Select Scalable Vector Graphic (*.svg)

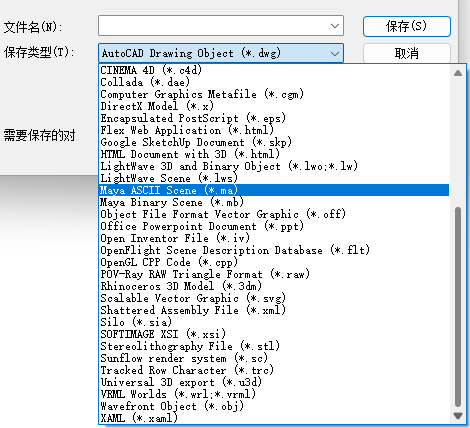[274, 298]
